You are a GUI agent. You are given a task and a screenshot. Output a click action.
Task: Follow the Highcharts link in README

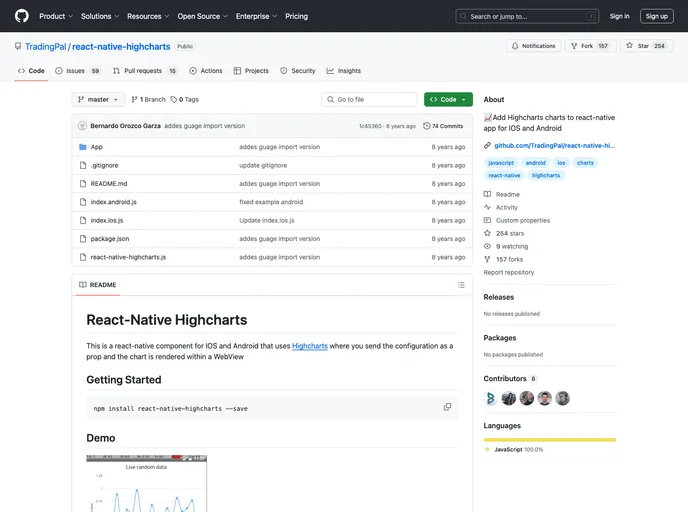310,346
